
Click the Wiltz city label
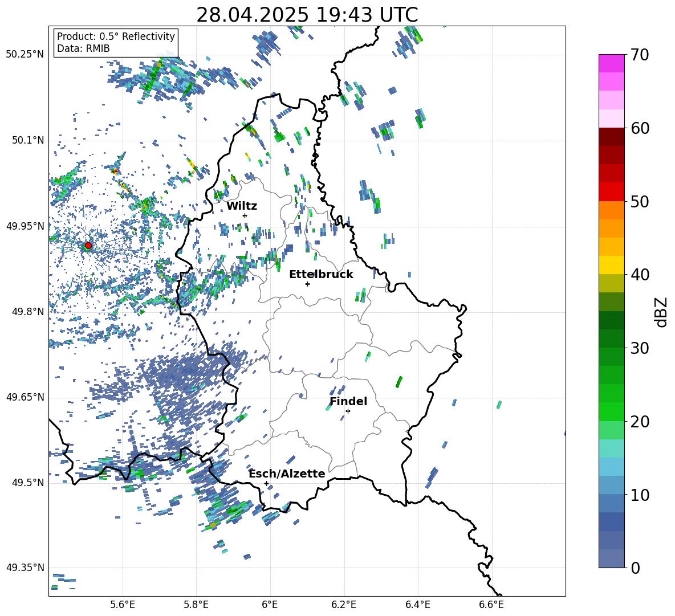pos(242,206)
